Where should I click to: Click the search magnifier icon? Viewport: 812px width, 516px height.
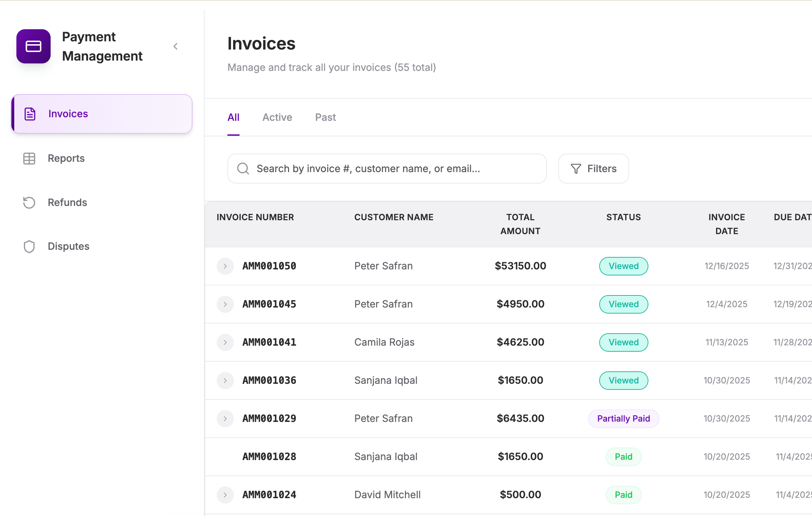click(243, 169)
